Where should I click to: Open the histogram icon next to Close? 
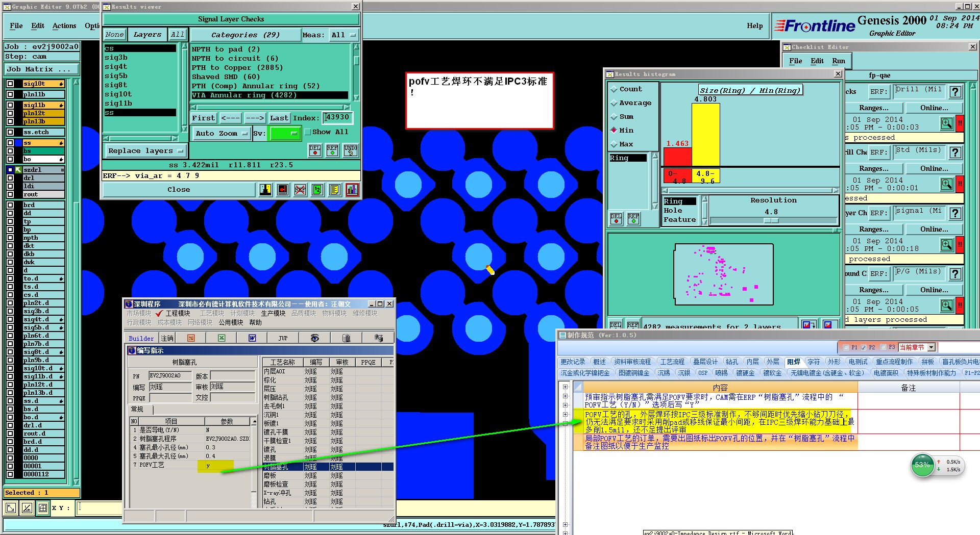coord(352,190)
